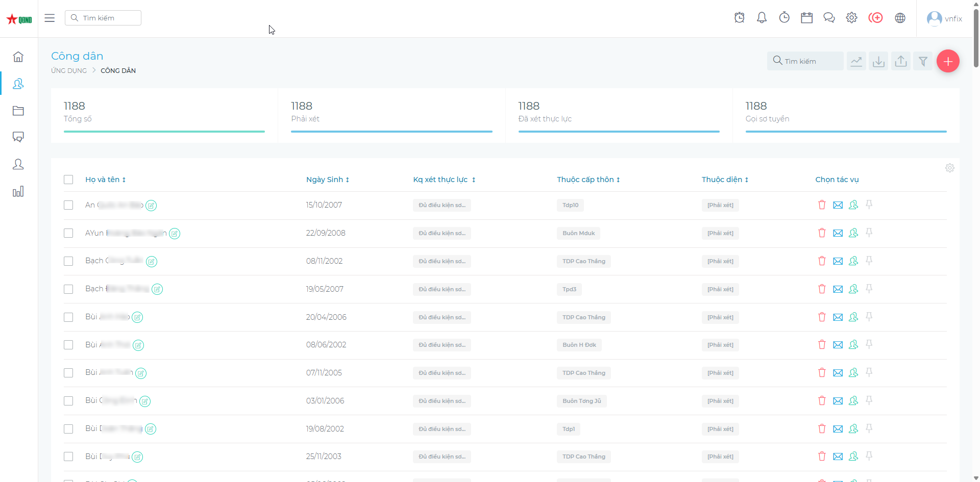Open the hamburger menu in the top bar
The height and width of the screenshot is (482, 980).
(50, 18)
